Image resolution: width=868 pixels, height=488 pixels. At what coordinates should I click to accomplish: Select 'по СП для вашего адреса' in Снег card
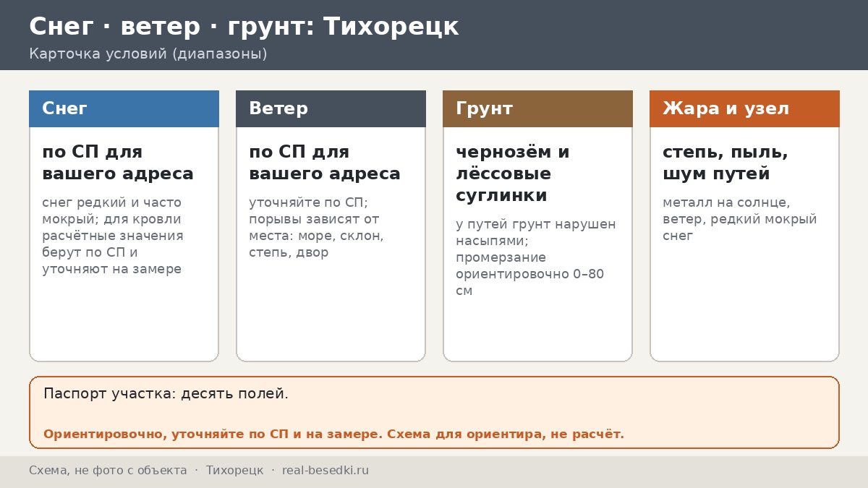[x=118, y=163]
